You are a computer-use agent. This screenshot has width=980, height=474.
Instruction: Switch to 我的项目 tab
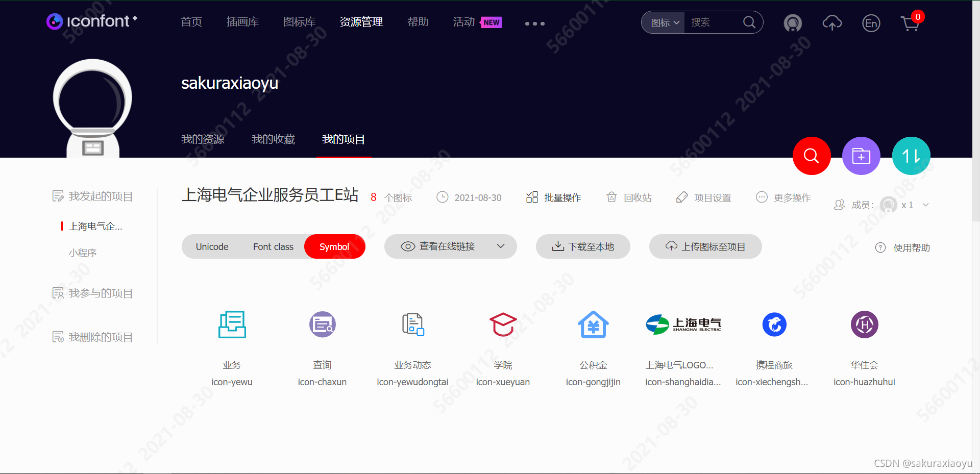tap(344, 139)
